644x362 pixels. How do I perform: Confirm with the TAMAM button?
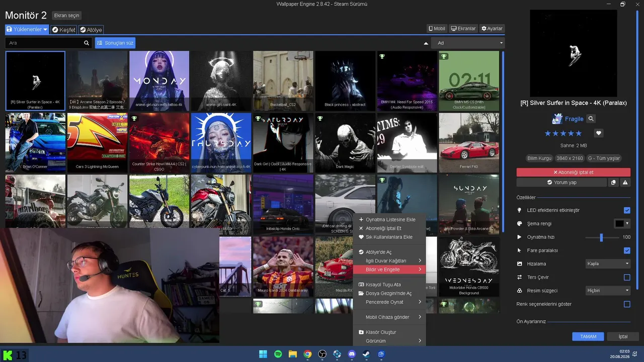pos(588,336)
